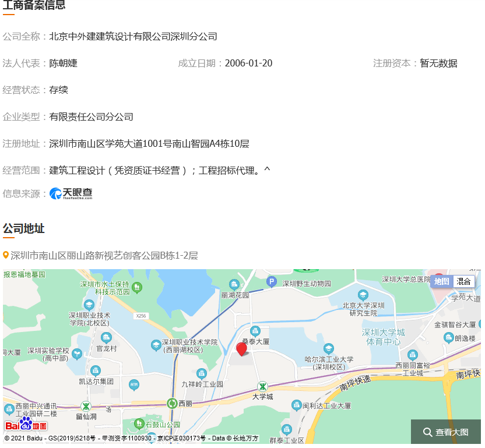Click the 深圳大学城体育中心 map label

(384, 337)
